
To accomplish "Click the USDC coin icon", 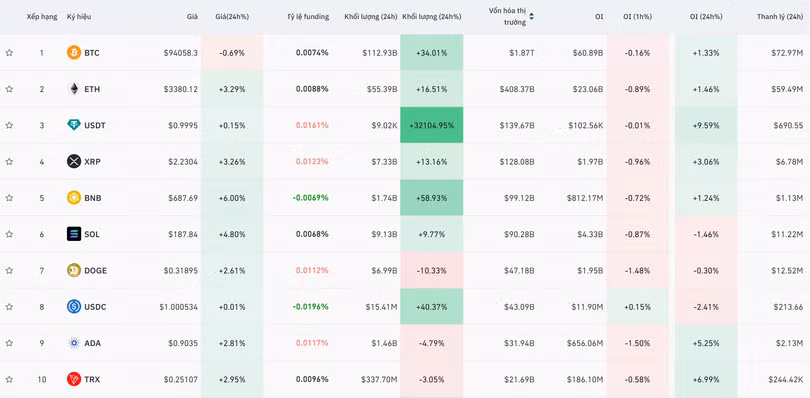I will click(74, 307).
